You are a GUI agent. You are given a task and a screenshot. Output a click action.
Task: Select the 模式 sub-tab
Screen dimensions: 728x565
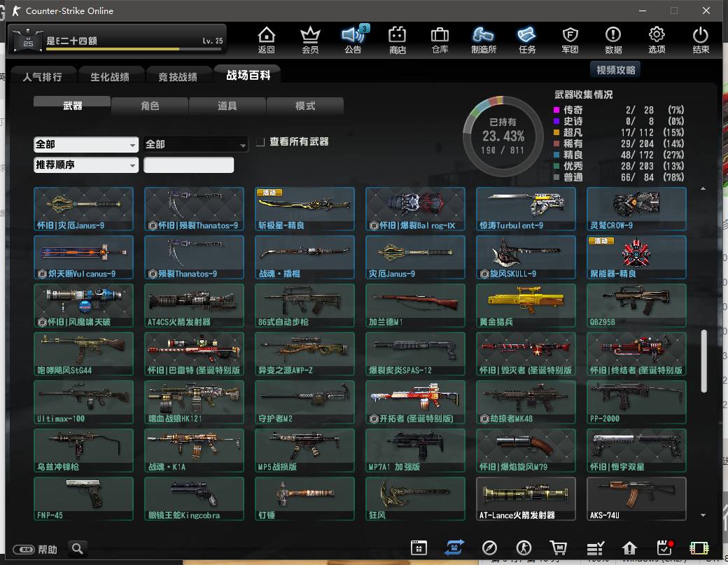point(305,106)
